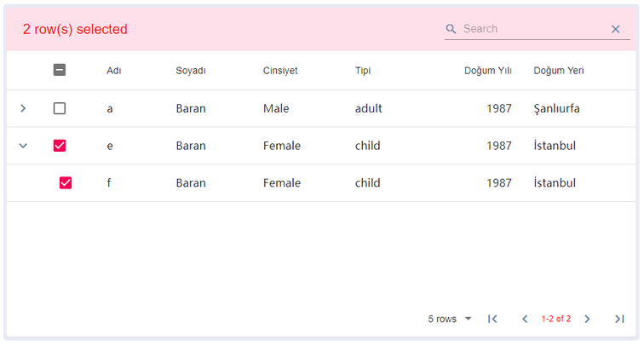The width and height of the screenshot is (644, 346).
Task: Deselect the child row f checkbox
Action: [x=66, y=182]
